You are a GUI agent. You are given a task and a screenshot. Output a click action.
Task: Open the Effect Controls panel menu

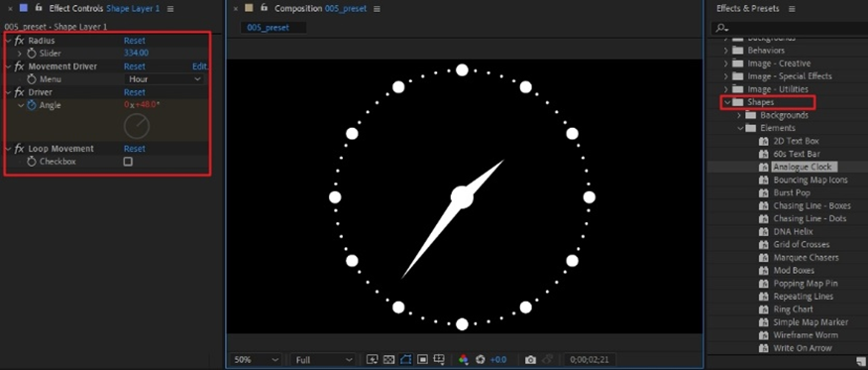[170, 9]
